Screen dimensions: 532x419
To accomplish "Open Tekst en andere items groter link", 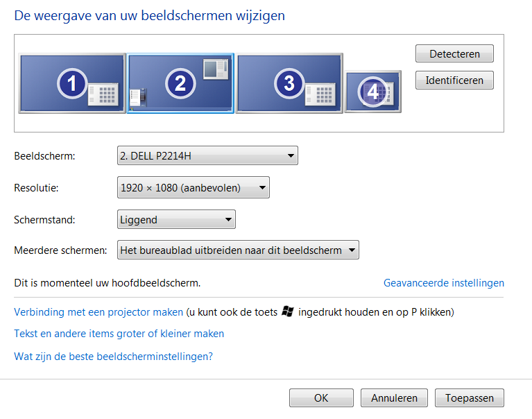I will click(119, 334).
